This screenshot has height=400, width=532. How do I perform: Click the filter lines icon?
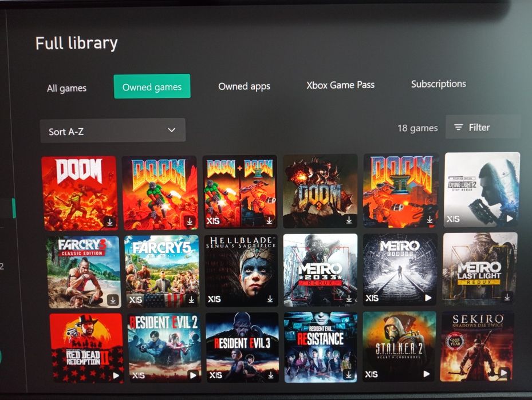click(458, 127)
